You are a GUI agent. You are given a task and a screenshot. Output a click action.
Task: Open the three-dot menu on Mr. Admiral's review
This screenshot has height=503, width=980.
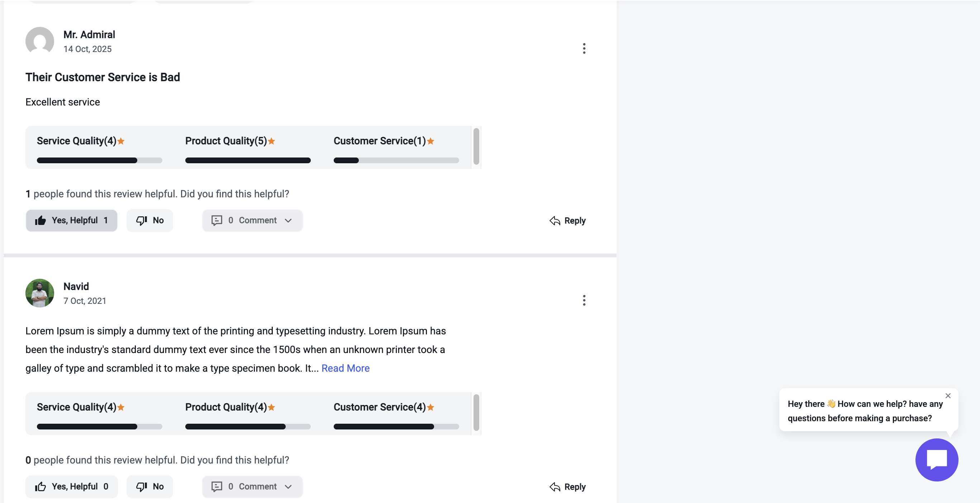[x=584, y=48]
